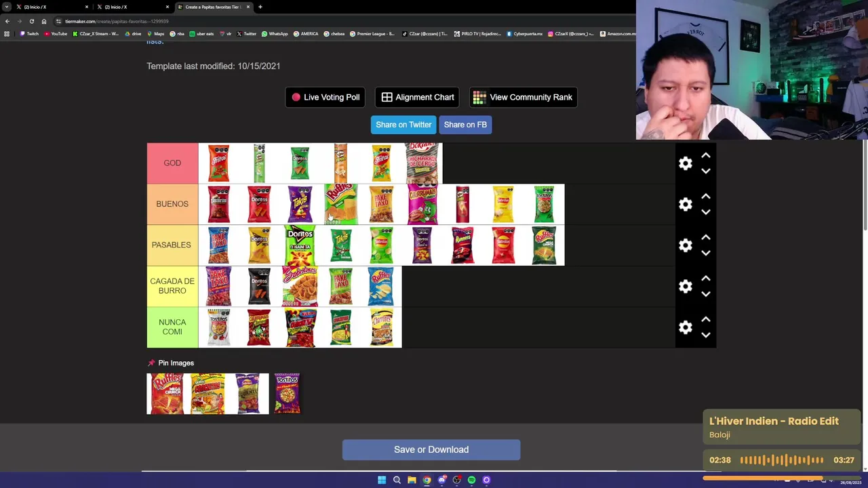Screen dimensions: 868x488
Task: Open the uber eats bookmark
Action: click(x=201, y=34)
